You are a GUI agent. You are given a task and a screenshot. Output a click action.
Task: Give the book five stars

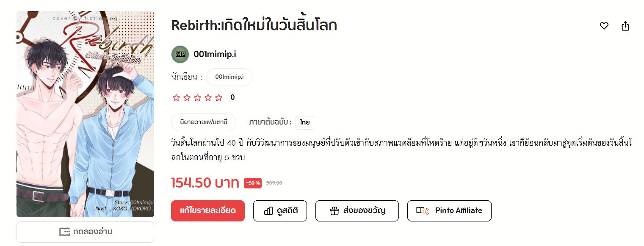pos(218,98)
